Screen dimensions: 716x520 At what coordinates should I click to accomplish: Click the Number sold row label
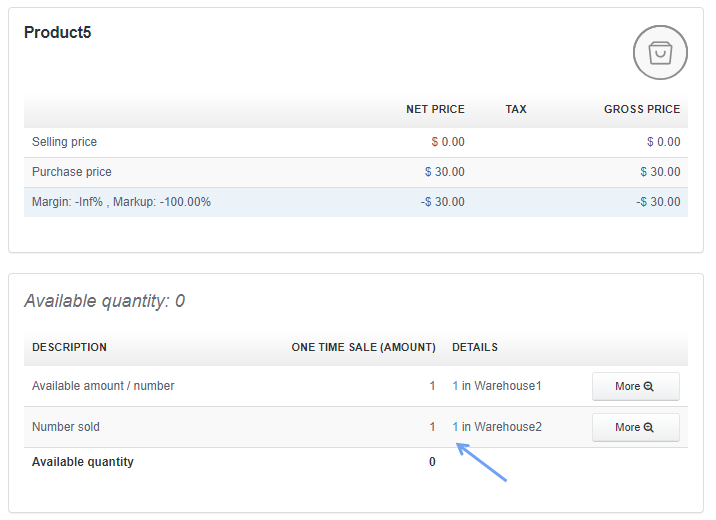click(66, 427)
